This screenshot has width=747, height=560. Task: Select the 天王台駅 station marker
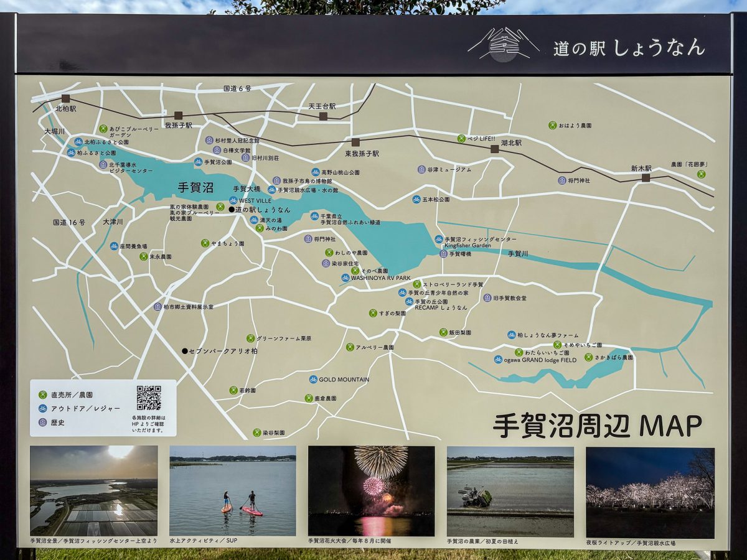(x=323, y=116)
